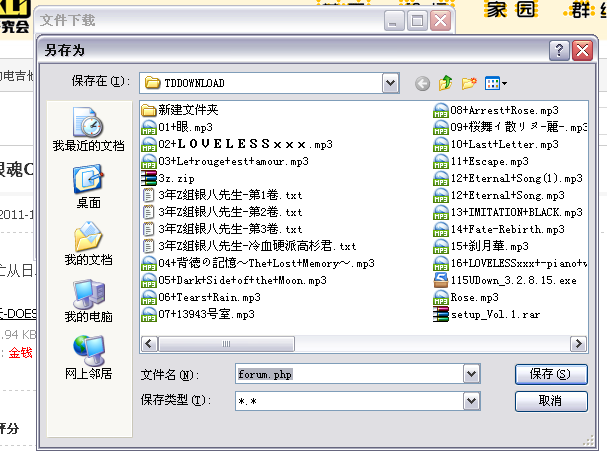Open My Recent Documents (我最近的文档)
The image size is (607, 451).
pyautogui.click(x=88, y=132)
